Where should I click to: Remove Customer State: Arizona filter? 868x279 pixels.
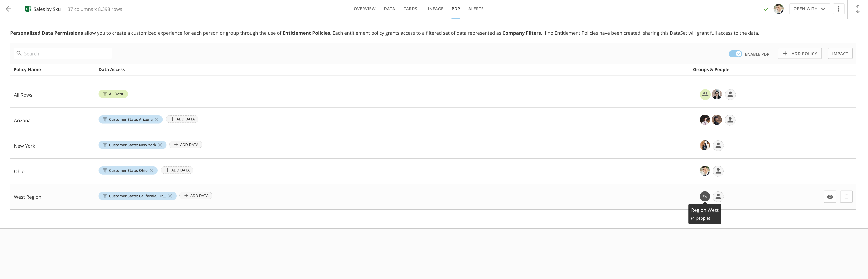click(156, 119)
